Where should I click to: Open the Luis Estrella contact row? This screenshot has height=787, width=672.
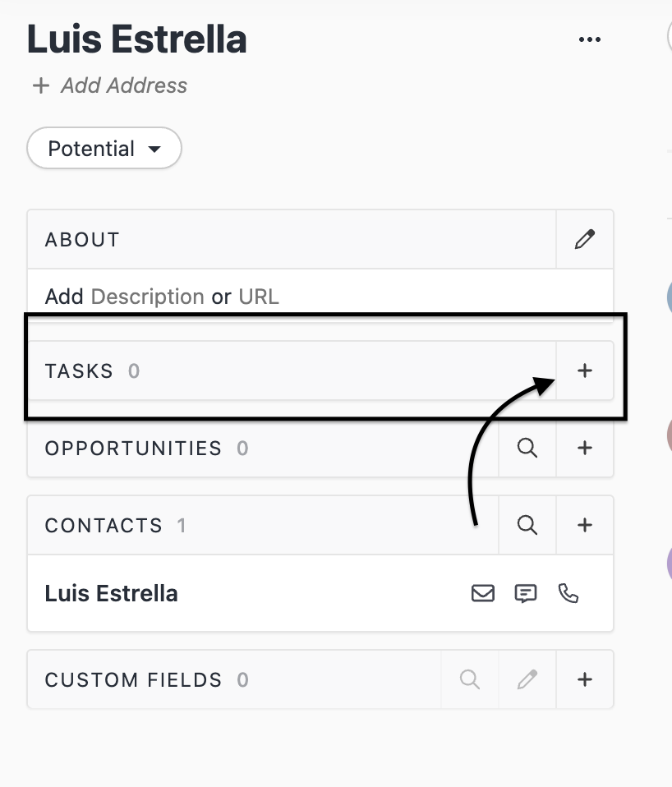click(x=112, y=593)
